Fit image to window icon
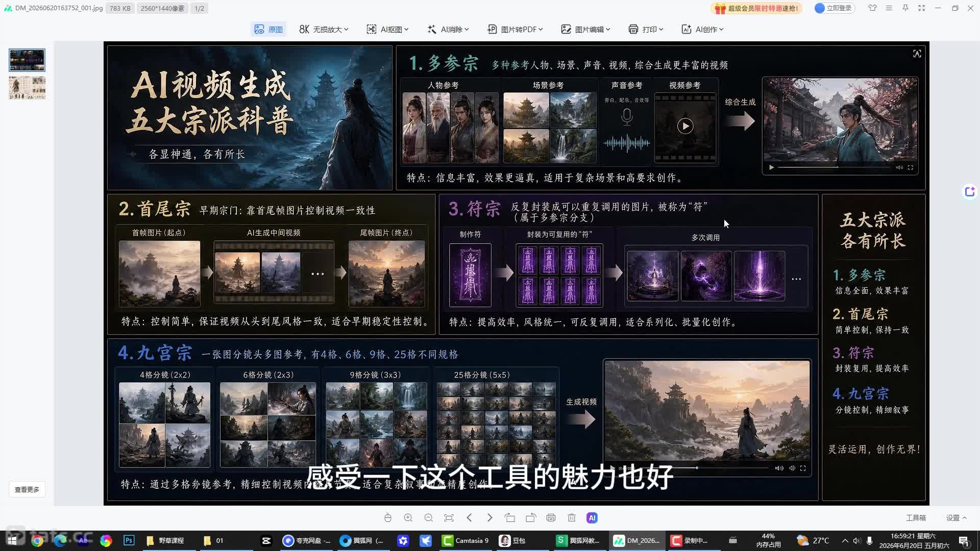This screenshot has height=551, width=980. pyautogui.click(x=449, y=518)
